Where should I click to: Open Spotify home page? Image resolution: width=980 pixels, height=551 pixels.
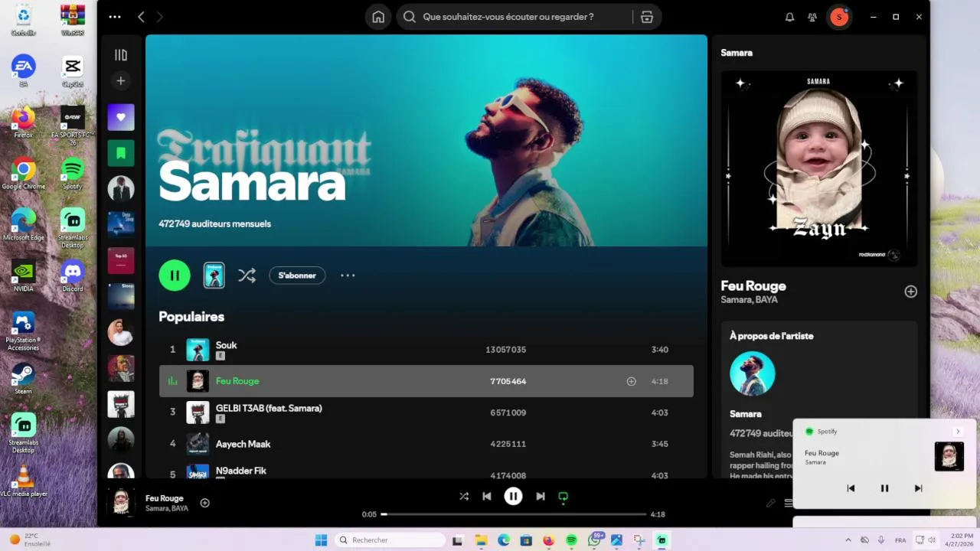point(378,17)
